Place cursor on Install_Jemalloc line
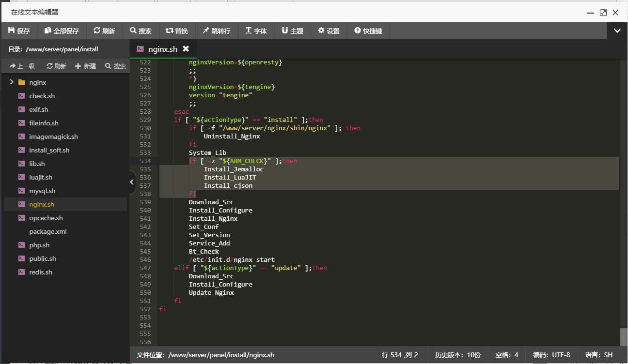Screen dimensions: 628x364 click(234, 169)
